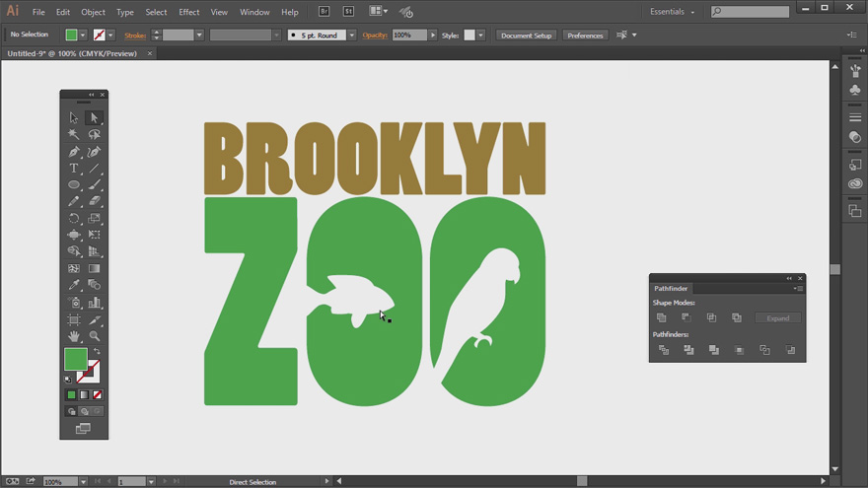Collapse the Tools panel with double arrows
This screenshot has width=868, height=488.
point(92,95)
